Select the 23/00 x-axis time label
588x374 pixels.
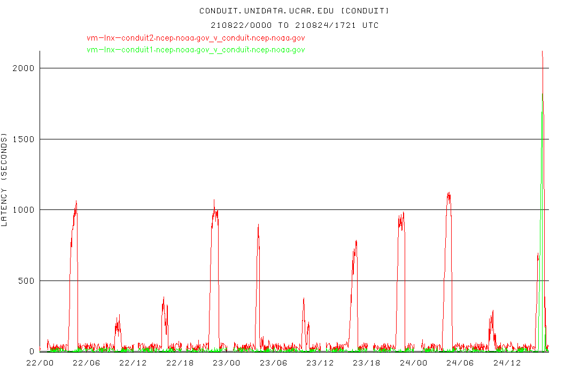227,363
